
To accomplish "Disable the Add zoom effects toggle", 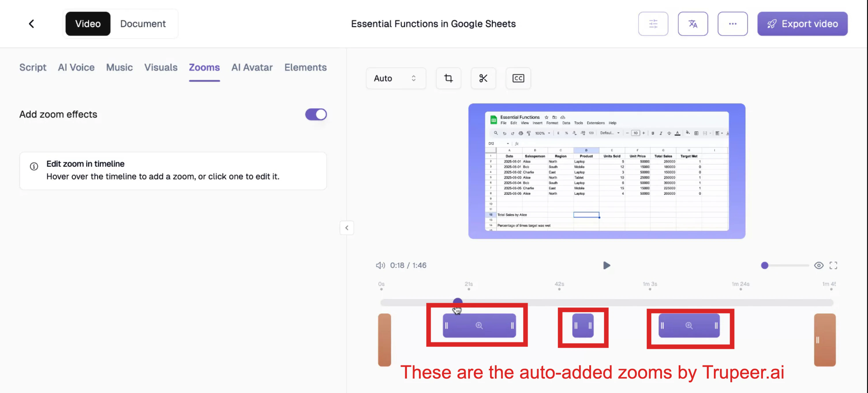I will tap(315, 114).
